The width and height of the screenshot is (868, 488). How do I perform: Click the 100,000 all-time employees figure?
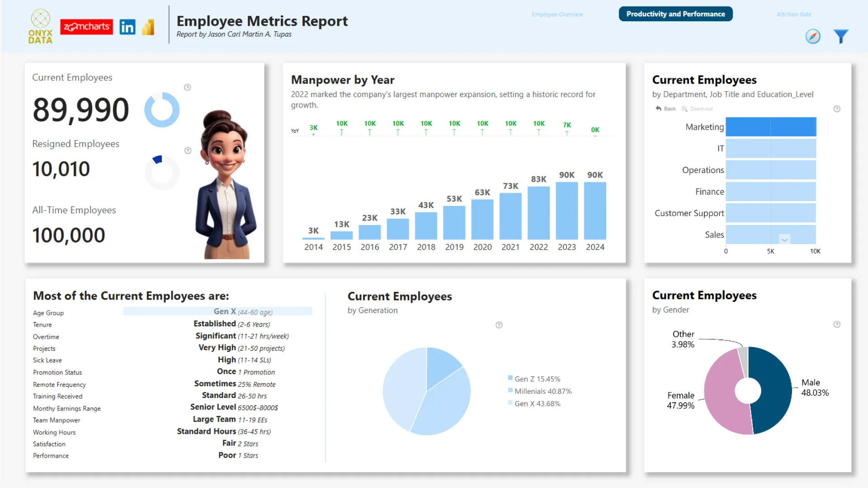click(69, 235)
